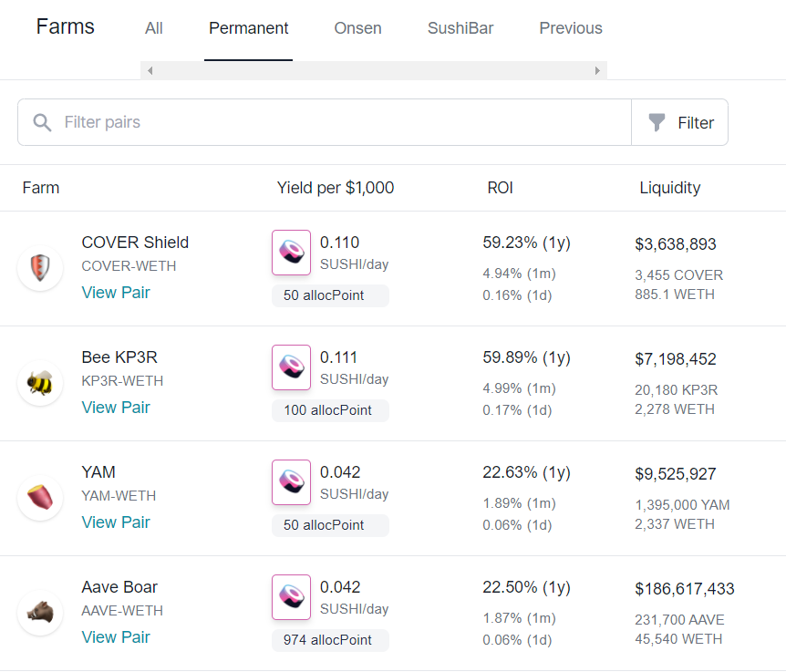Viewport: 786px width, 672px height.
Task: Click the $9,525,927 liquidity value
Action: click(676, 473)
